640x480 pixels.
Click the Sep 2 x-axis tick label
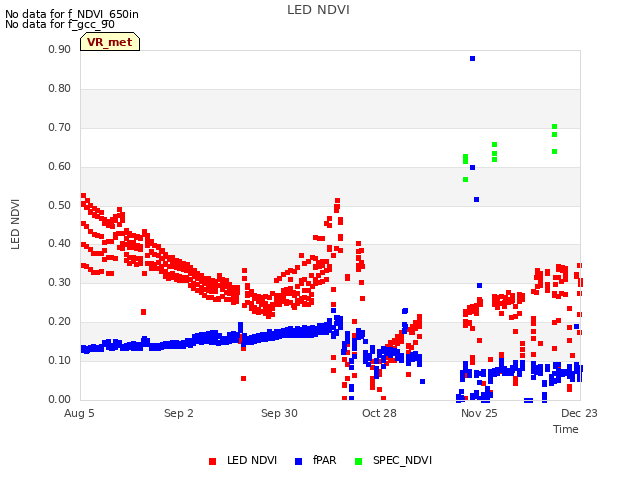pyautogui.click(x=179, y=413)
